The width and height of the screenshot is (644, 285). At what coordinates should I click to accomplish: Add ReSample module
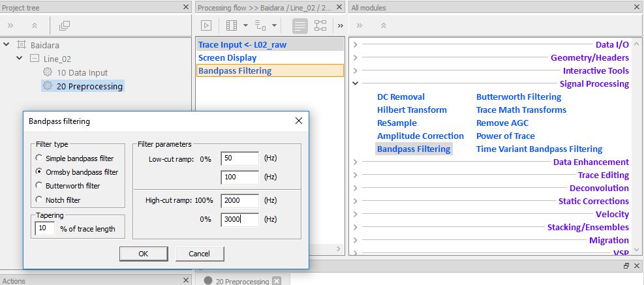tap(397, 123)
